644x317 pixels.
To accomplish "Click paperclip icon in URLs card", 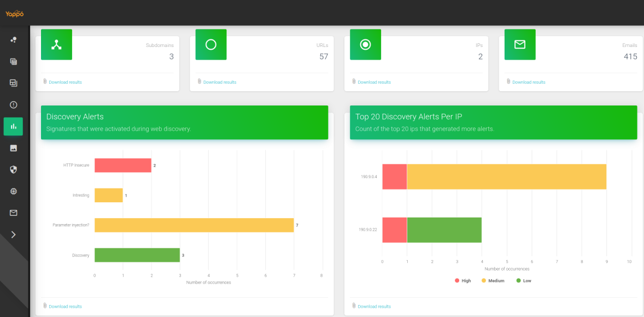I will (200, 81).
